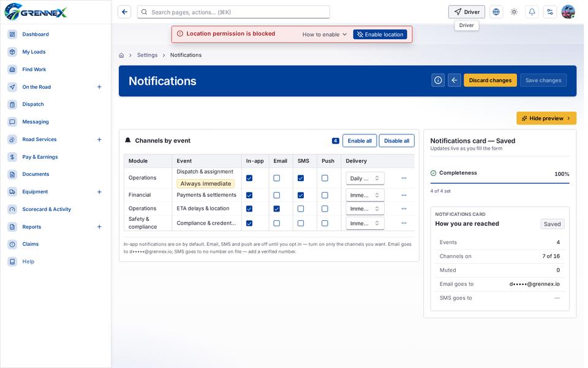Click the back arrow in Notifications header
Viewport: 588px width, 368px height.
click(x=454, y=80)
